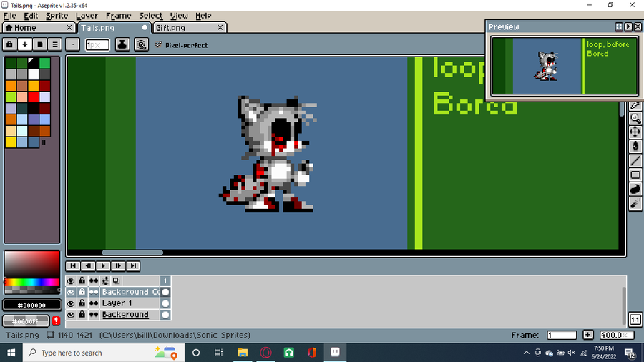Open File Explorer from taskbar
The image size is (644, 362).
(x=243, y=353)
